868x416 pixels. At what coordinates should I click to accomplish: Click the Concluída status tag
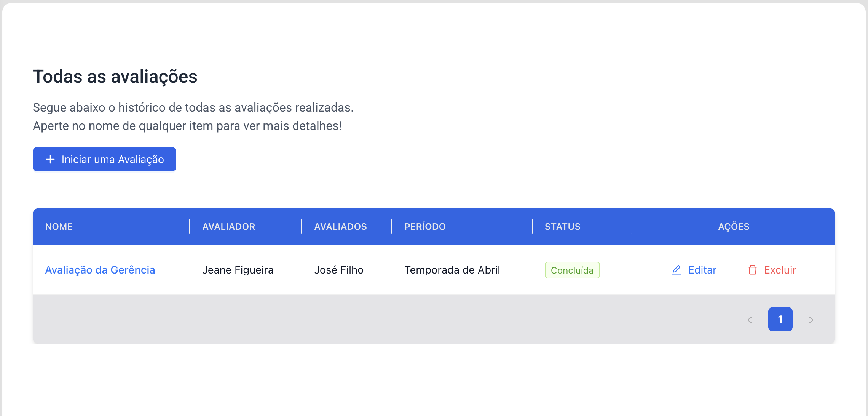[572, 270]
